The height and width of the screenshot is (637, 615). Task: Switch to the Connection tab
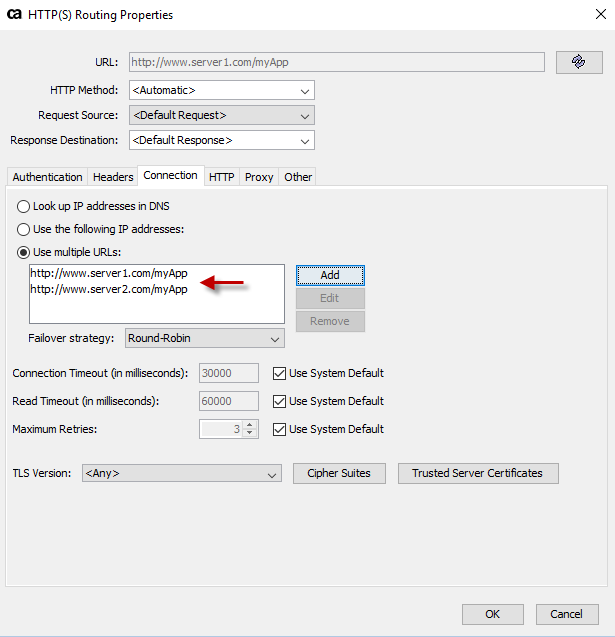tap(171, 176)
